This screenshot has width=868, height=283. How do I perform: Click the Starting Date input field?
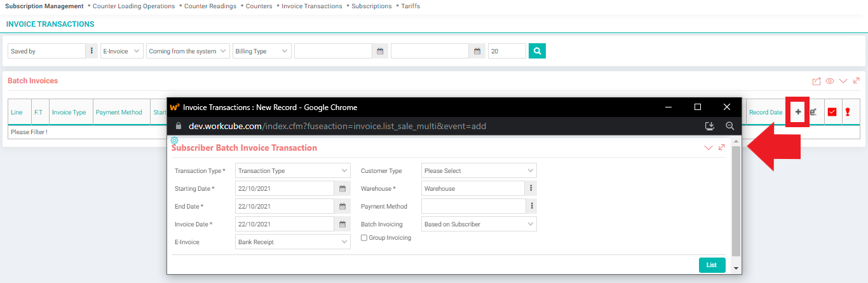285,188
